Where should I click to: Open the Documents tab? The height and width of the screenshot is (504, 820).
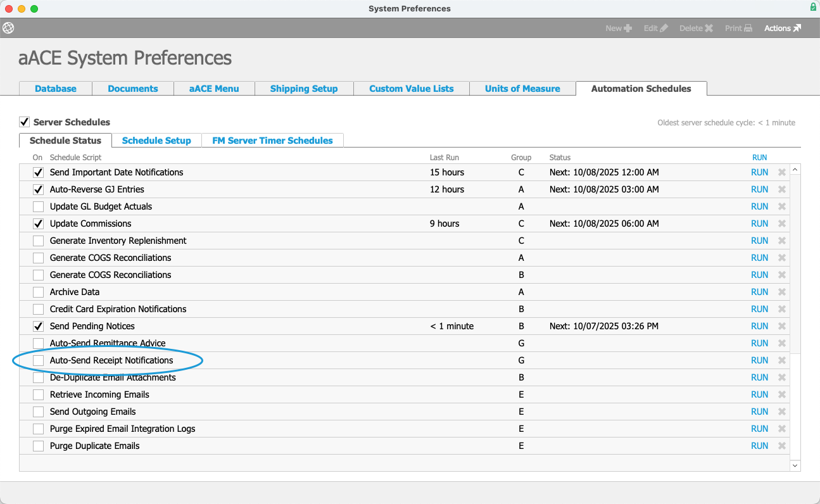pos(133,89)
